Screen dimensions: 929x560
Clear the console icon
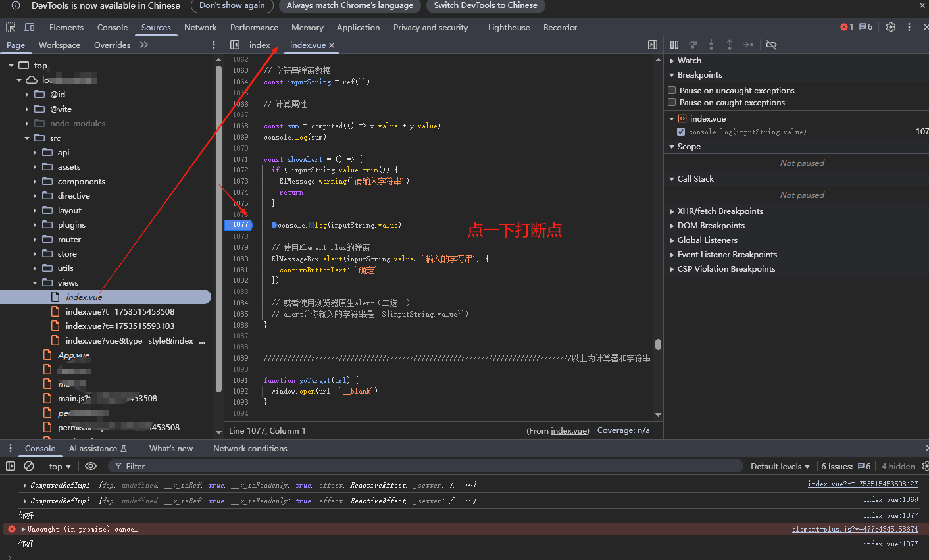coord(29,466)
